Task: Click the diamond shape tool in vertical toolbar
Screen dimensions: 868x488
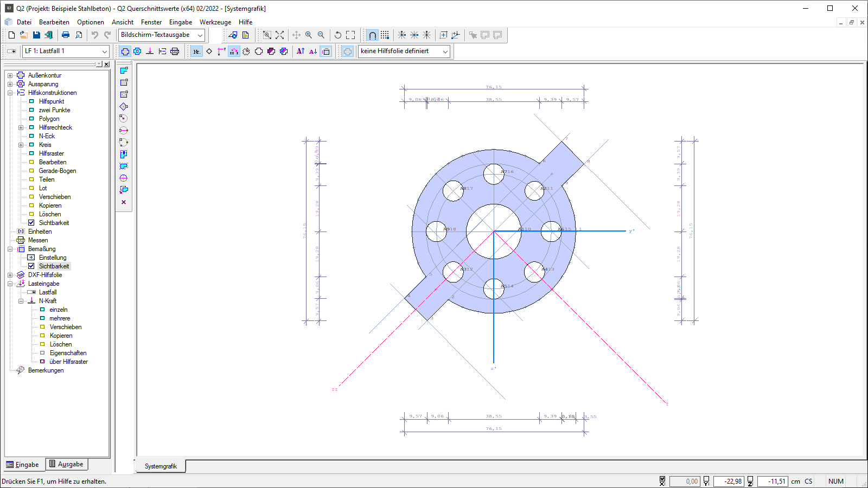Action: click(124, 106)
